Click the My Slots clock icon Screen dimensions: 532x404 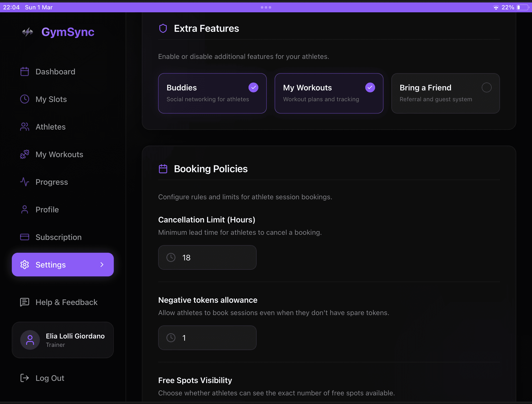(25, 99)
